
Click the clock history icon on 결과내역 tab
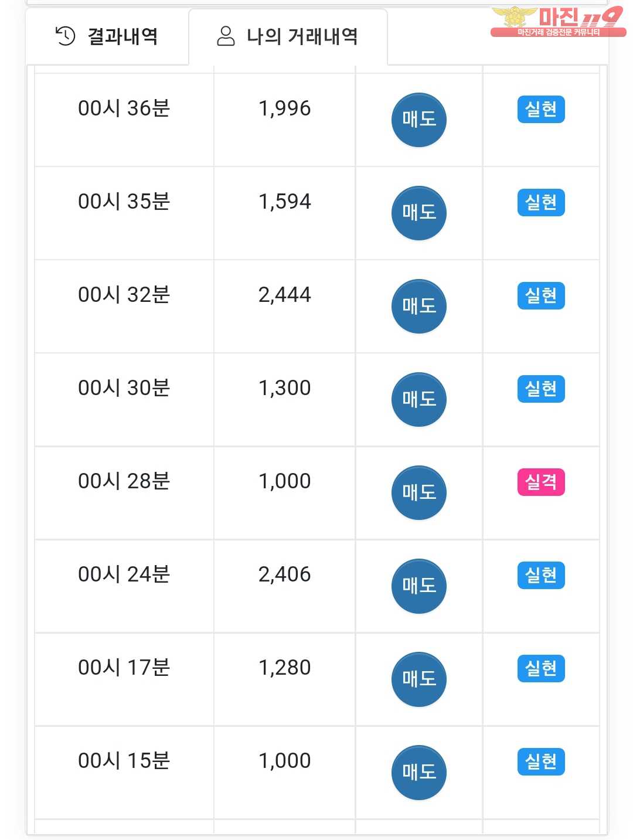65,36
